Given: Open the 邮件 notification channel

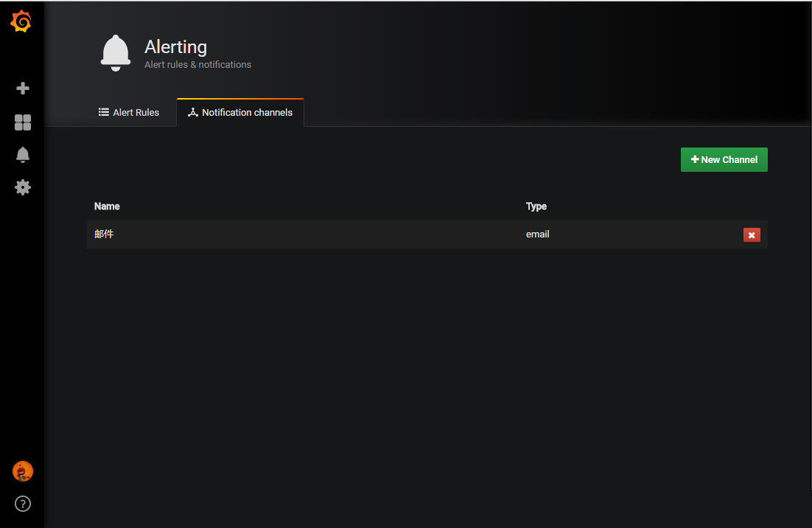Looking at the screenshot, I should [x=104, y=234].
